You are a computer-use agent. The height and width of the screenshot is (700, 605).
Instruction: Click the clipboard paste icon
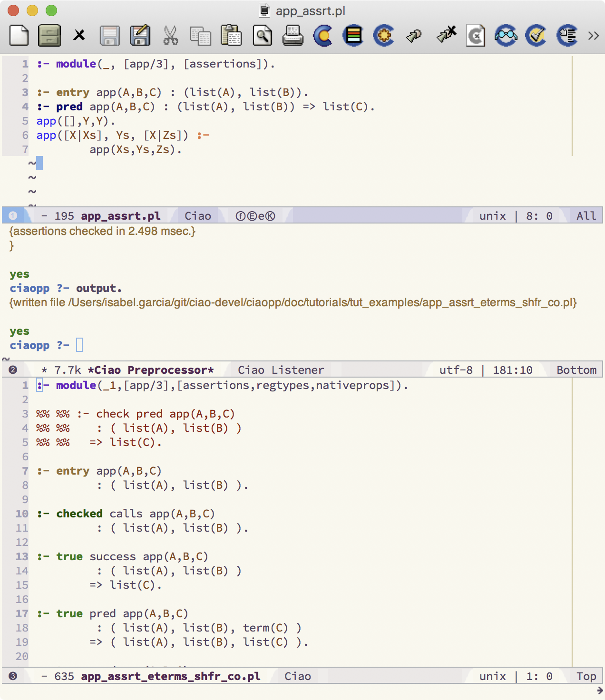tap(231, 36)
